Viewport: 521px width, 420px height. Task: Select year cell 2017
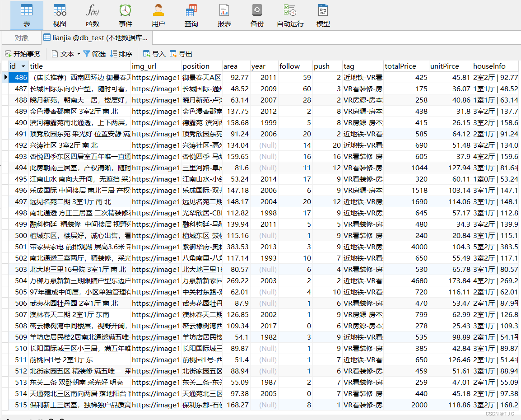pyautogui.click(x=264, y=326)
